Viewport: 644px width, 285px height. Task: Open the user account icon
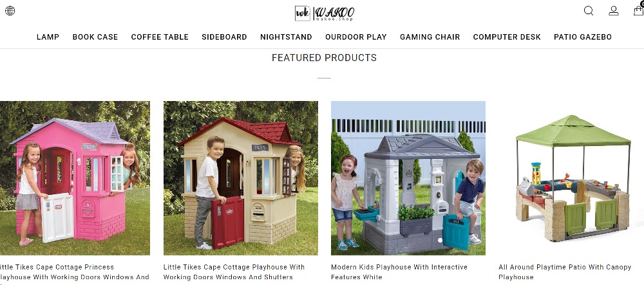click(x=614, y=11)
